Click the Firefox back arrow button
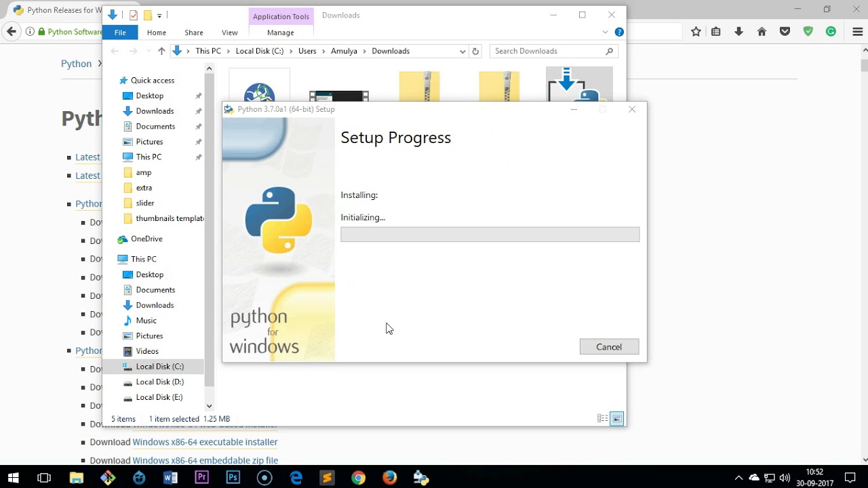The image size is (868, 488). tap(11, 31)
